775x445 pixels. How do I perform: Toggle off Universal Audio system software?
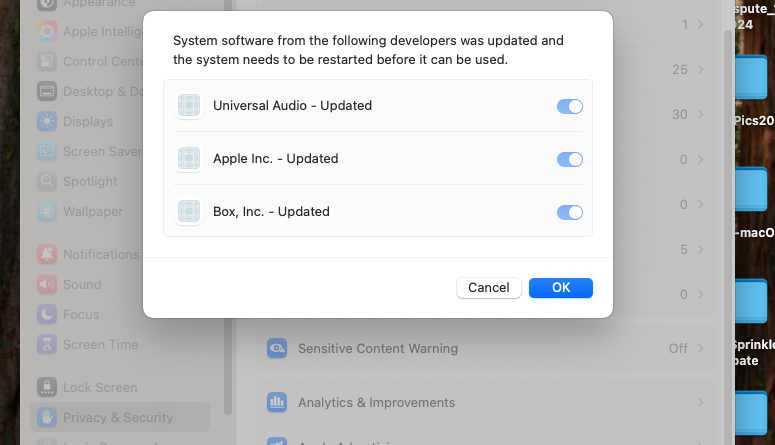(570, 106)
